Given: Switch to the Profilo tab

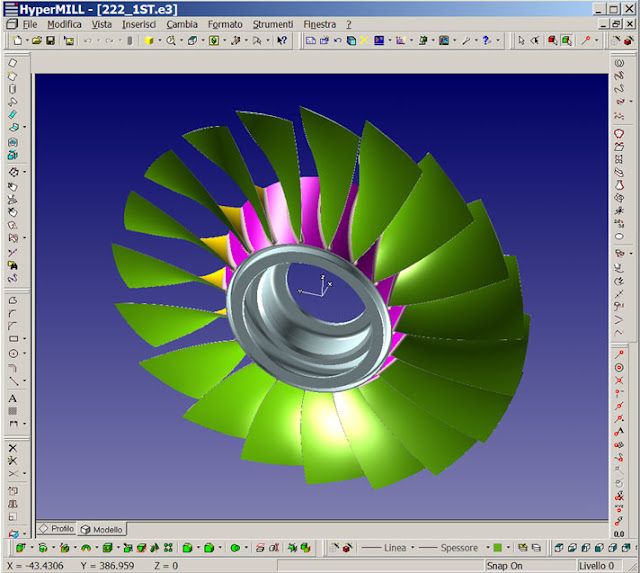Looking at the screenshot, I should click(57, 529).
